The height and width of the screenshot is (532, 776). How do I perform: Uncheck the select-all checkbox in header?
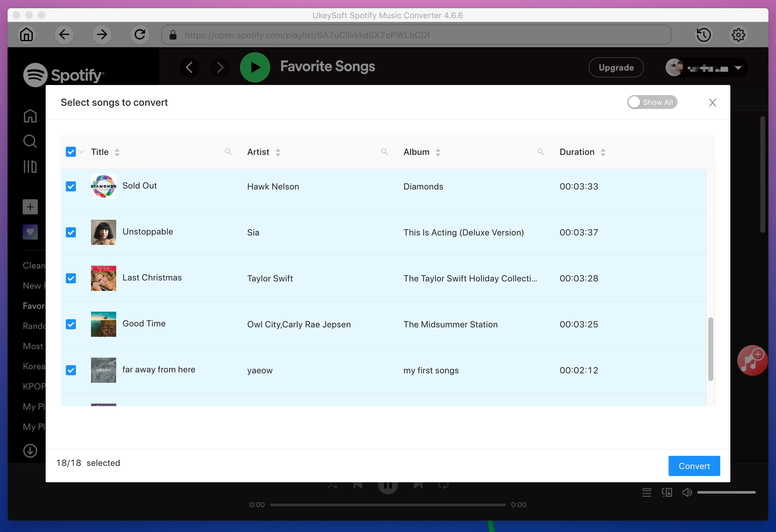point(71,151)
